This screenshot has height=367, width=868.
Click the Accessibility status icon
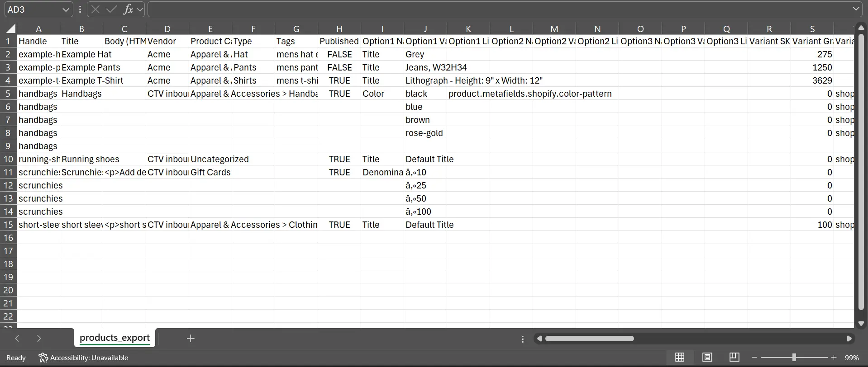pos(43,358)
